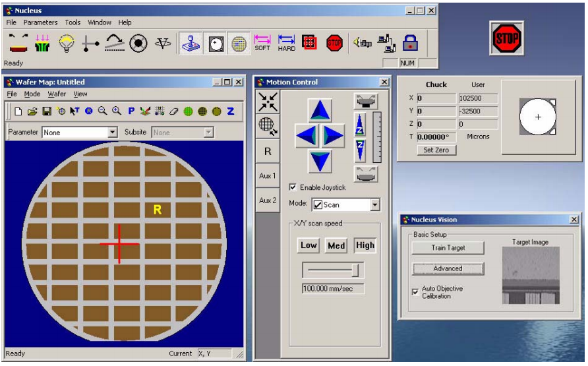The height and width of the screenshot is (366, 588).
Task: Click the blue Z icon in Wafer Map toolbar
Action: [x=231, y=111]
